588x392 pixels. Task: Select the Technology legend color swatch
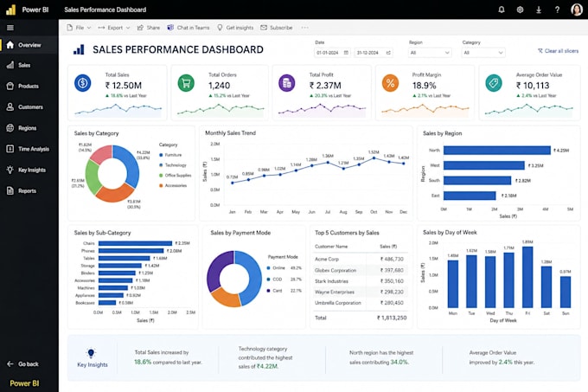(161, 165)
